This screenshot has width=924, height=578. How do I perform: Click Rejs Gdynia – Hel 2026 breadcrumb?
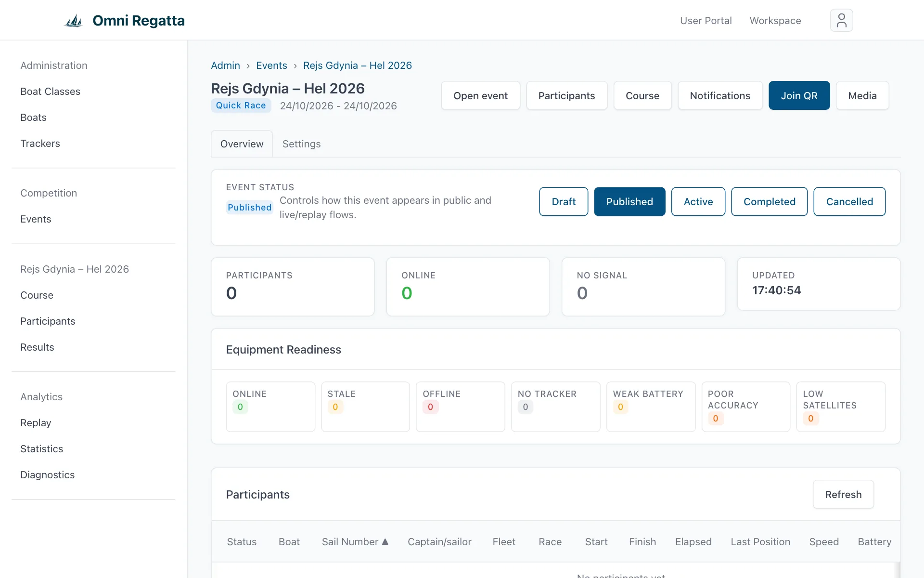[x=357, y=66]
